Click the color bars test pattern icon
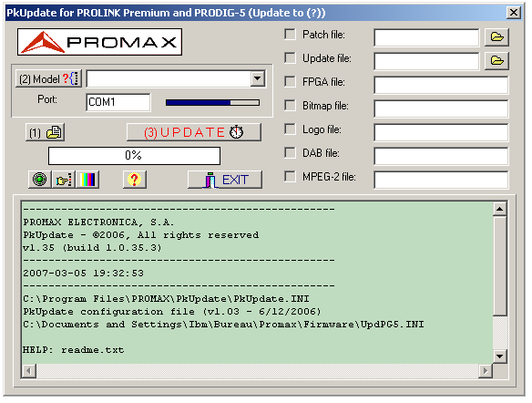The image size is (532, 403). tap(87, 180)
